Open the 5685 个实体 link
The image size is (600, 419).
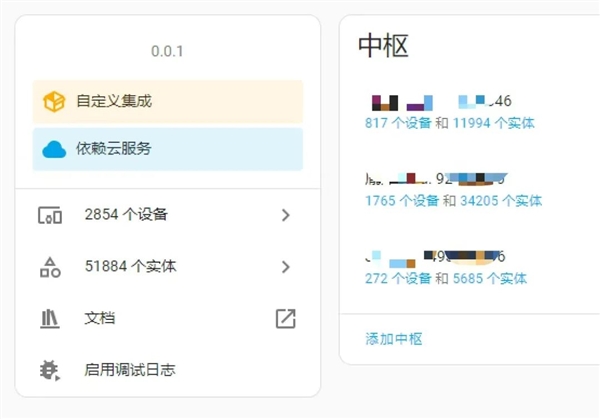489,278
